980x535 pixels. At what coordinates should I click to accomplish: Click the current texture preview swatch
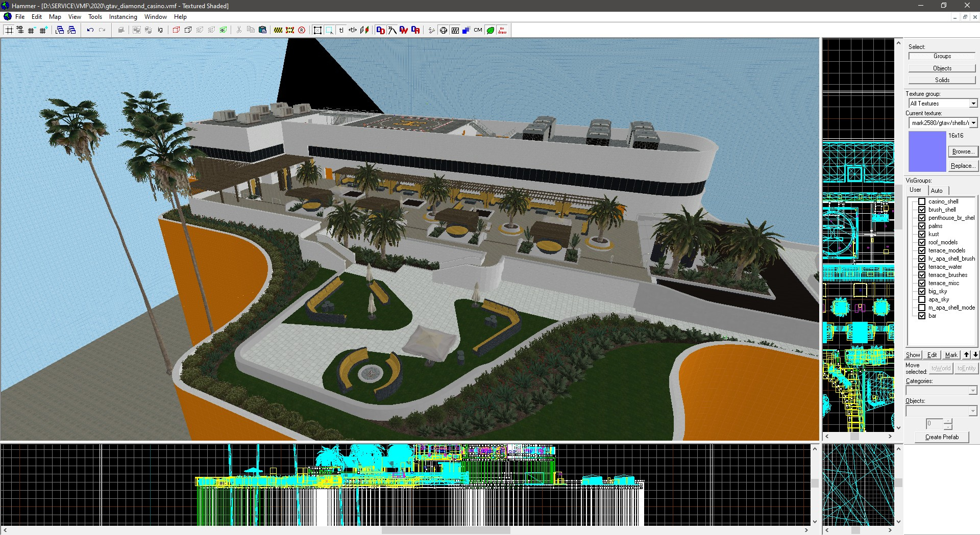pyautogui.click(x=927, y=151)
